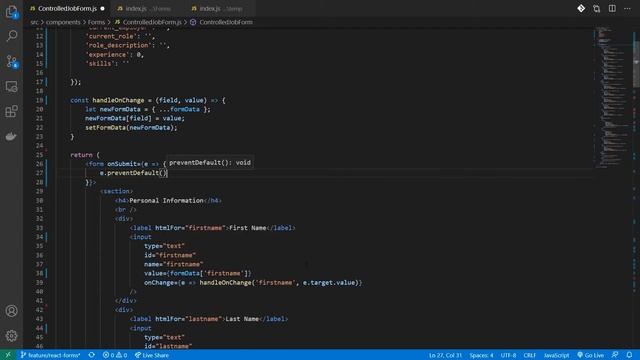Click 'Personal Information' heading text in code
The height and width of the screenshot is (360, 640).
(x=167, y=200)
